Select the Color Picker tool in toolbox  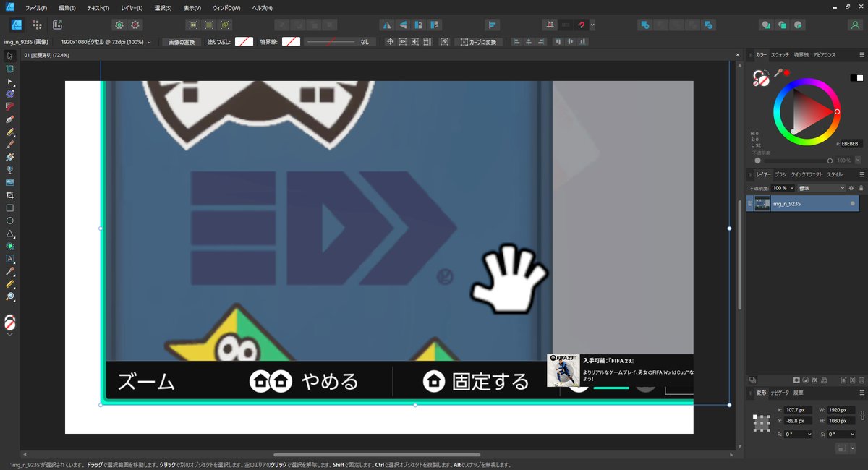click(10, 271)
